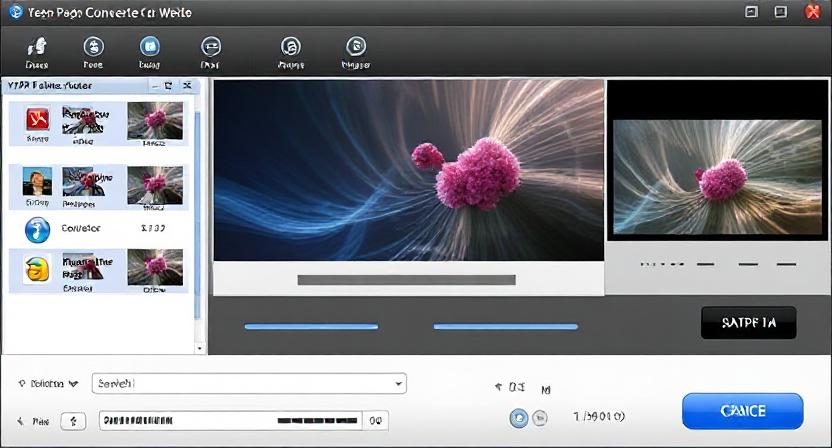Click the dropdown arrow at combo box end
Screen dimensions: 832x448
click(398, 383)
